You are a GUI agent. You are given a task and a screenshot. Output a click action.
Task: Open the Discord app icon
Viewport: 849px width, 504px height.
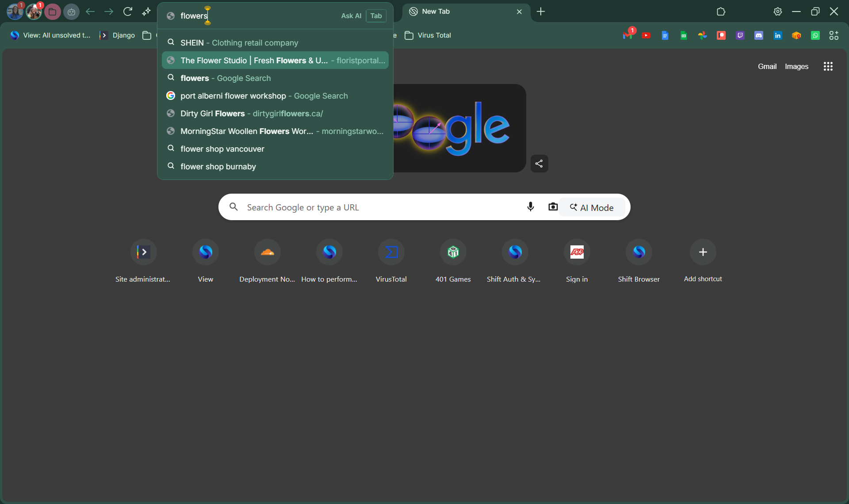pos(759,35)
